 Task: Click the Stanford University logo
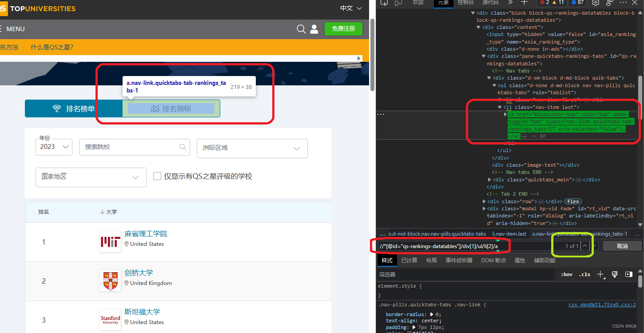(110, 320)
